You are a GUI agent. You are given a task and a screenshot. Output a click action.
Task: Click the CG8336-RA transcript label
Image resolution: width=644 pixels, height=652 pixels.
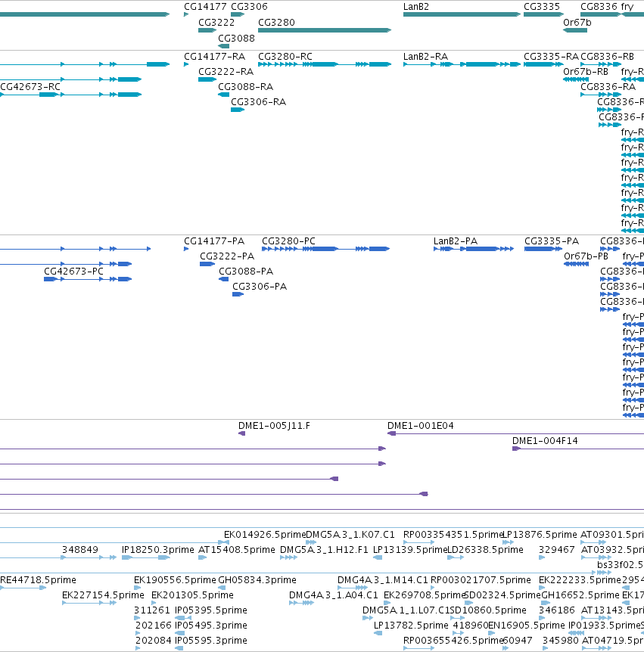point(608,86)
